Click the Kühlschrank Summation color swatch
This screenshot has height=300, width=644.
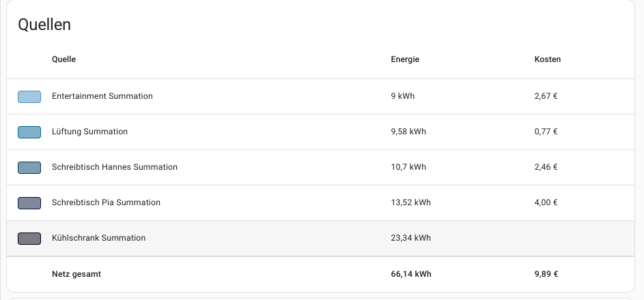click(29, 239)
